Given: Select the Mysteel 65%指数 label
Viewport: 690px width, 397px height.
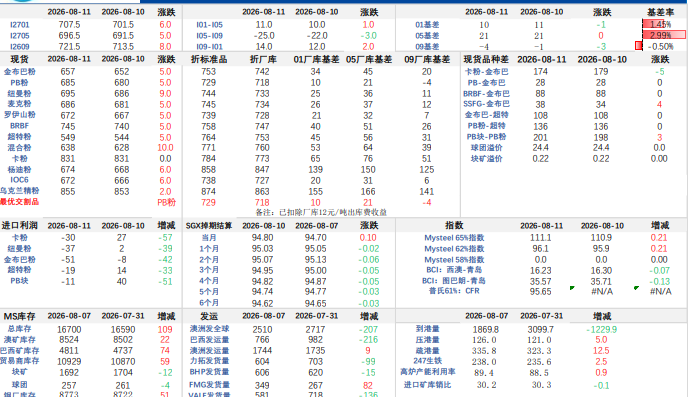Looking at the screenshot, I should click(454, 238).
